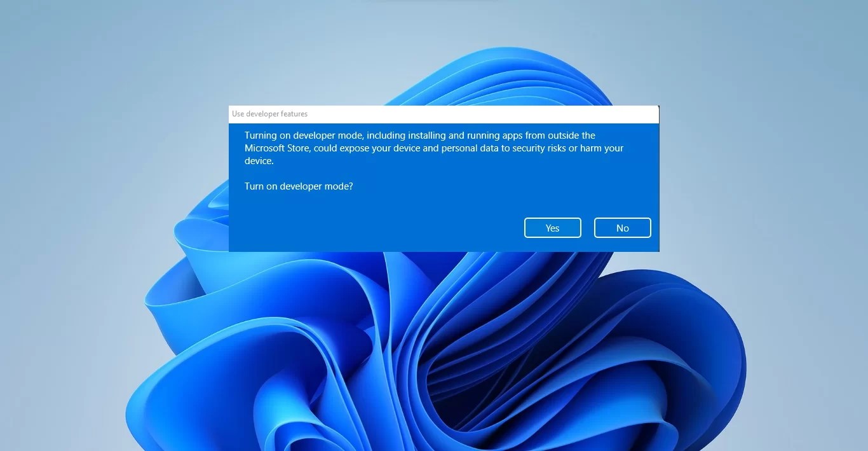Viewport: 868px width, 451px height.
Task: Click the dialog title text
Action: (x=269, y=114)
